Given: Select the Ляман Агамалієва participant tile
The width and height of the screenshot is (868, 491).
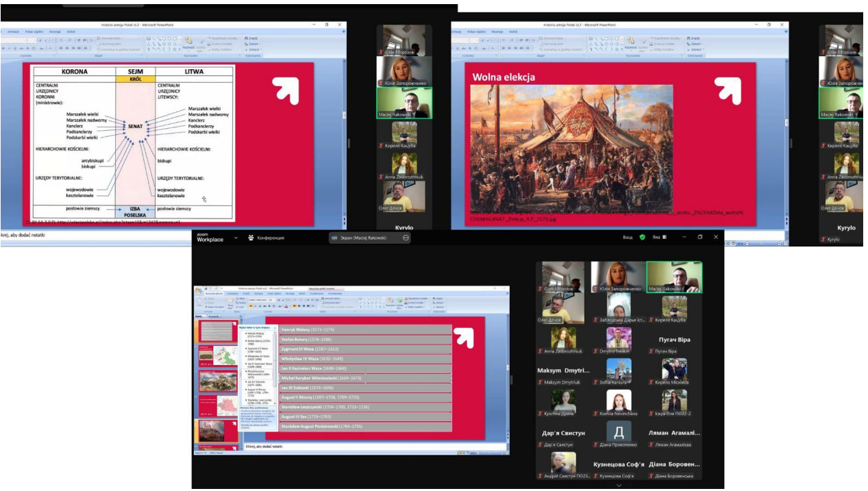Looking at the screenshot, I should pyautogui.click(x=674, y=434).
